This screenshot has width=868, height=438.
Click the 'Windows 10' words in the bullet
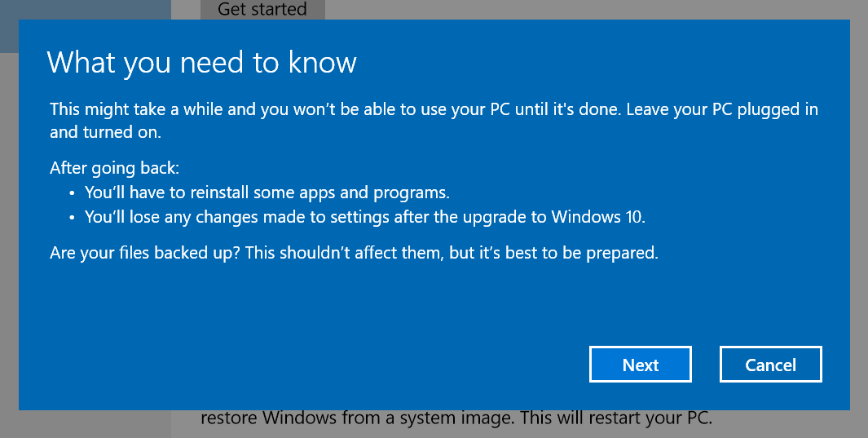click(597, 216)
